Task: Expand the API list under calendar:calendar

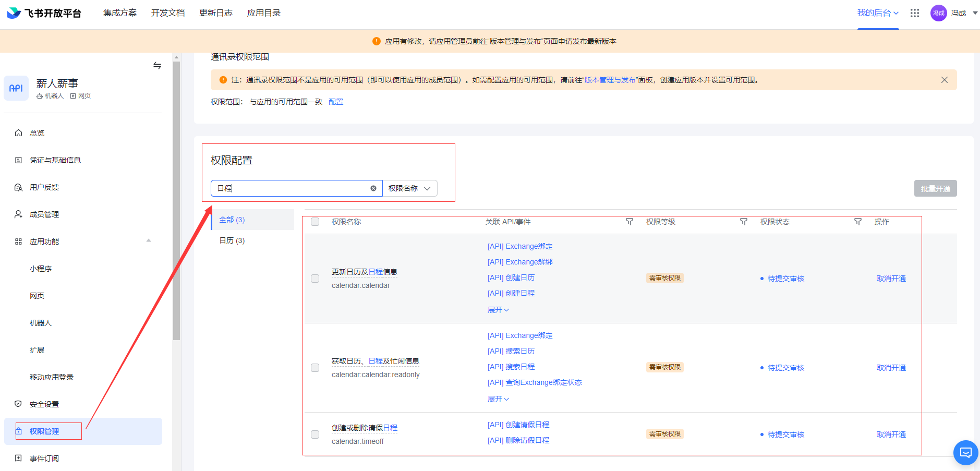Action: [498, 310]
